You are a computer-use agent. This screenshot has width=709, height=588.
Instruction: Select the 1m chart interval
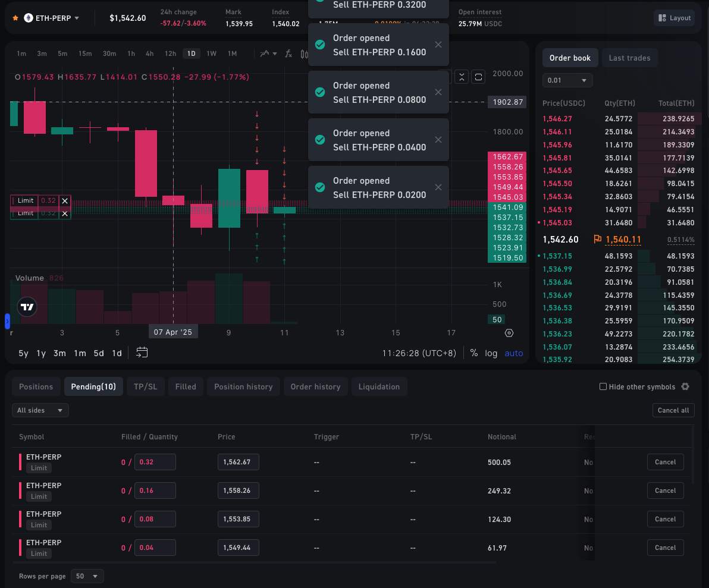(x=21, y=54)
